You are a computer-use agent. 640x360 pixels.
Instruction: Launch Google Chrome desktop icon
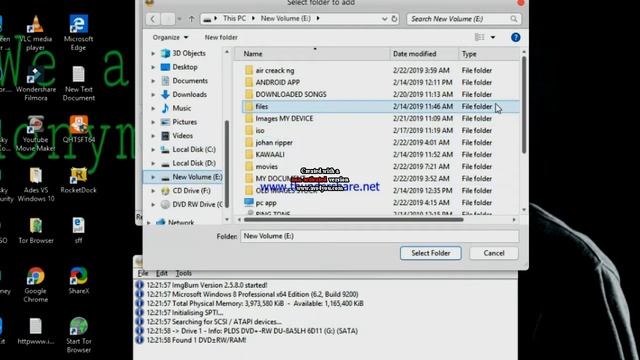click(36, 285)
